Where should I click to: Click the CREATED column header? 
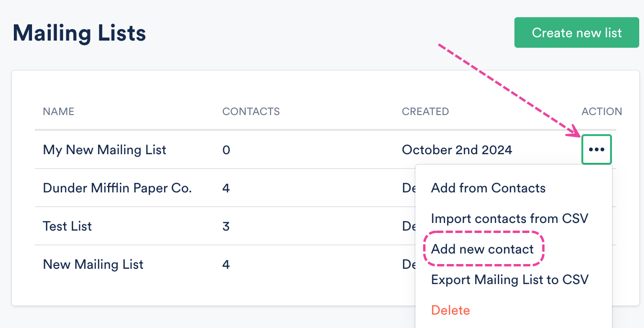point(425,112)
